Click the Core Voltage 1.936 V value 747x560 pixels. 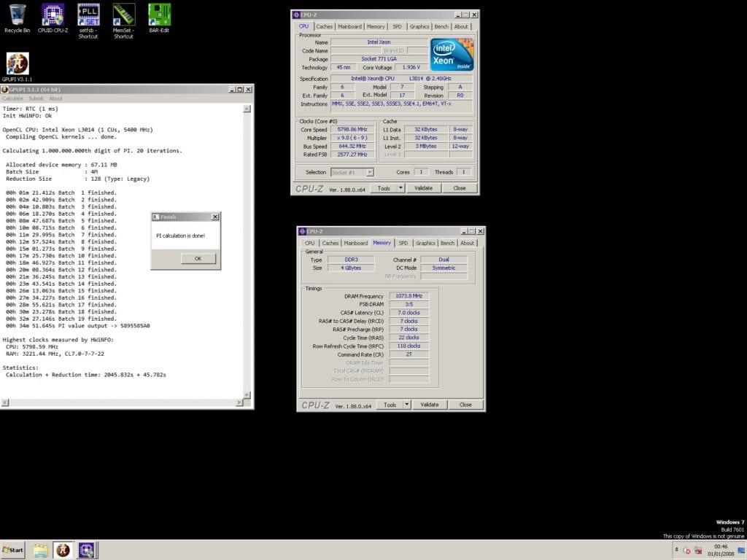coord(411,67)
